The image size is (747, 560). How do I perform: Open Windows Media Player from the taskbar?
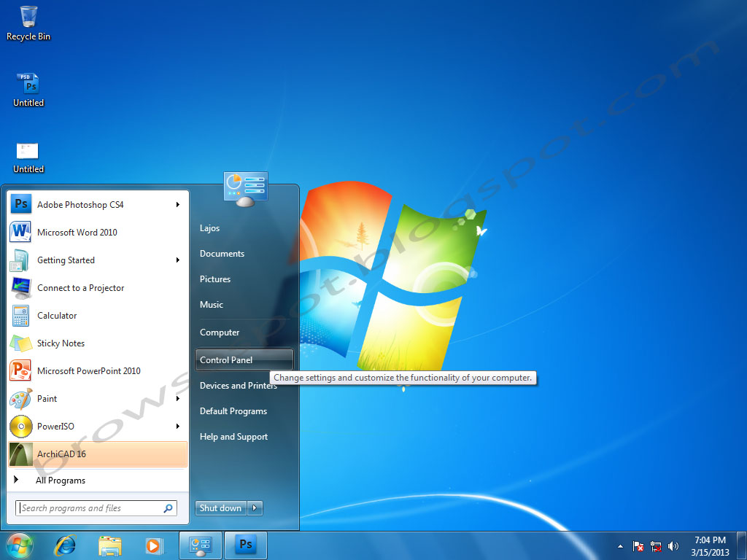154,545
